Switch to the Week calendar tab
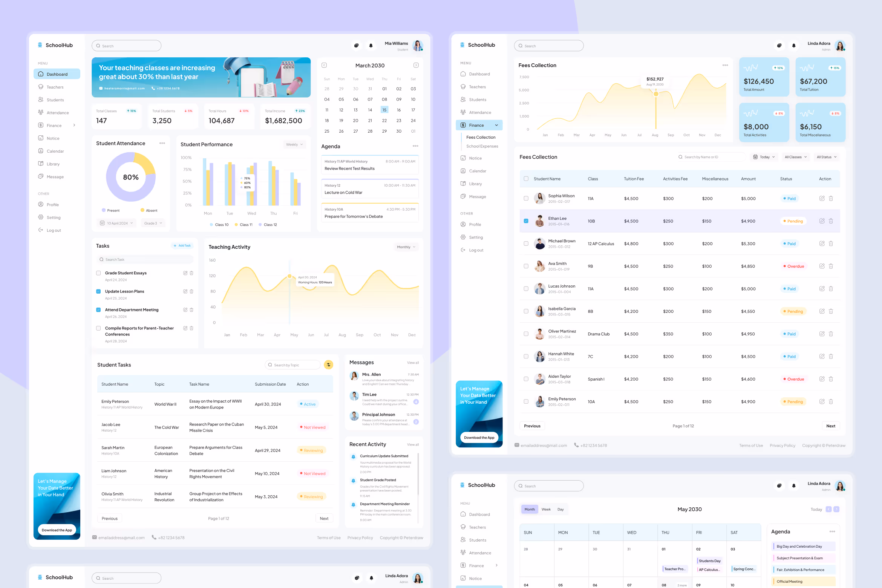 coord(546,509)
